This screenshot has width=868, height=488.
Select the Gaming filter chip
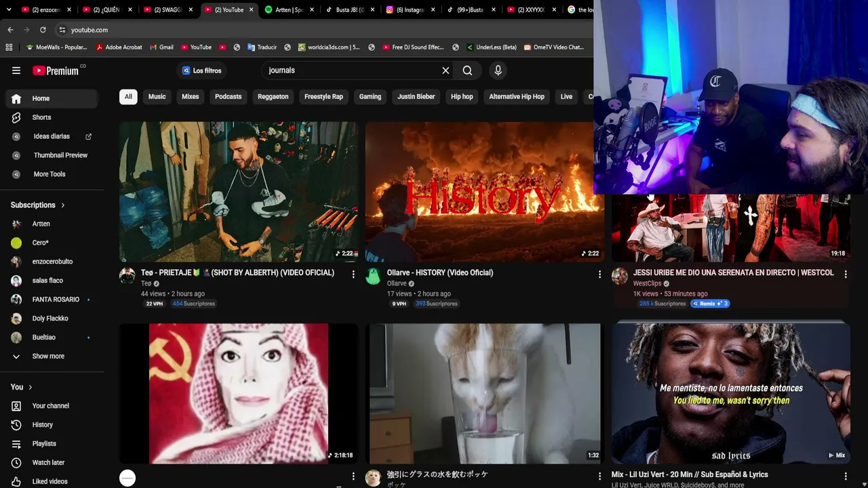(370, 96)
